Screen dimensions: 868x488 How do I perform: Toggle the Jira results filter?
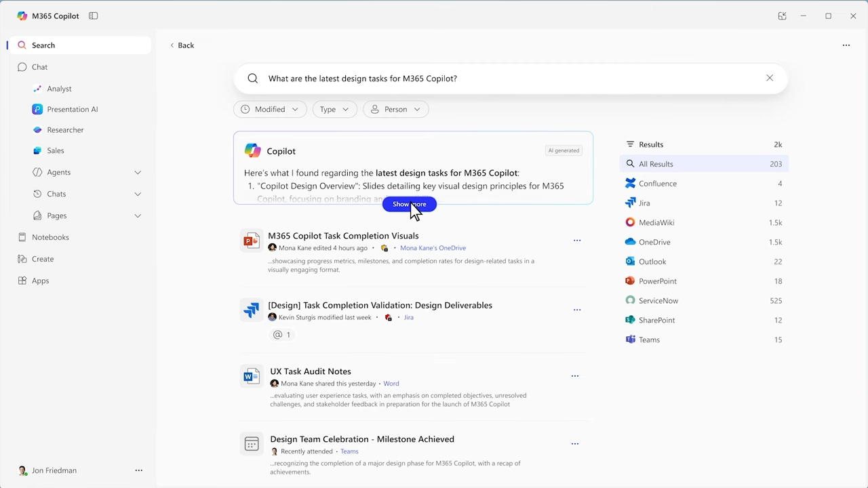point(644,203)
